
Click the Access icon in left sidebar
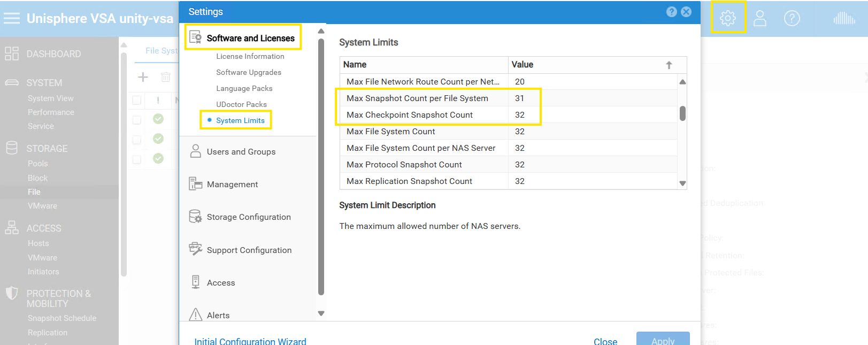[12, 228]
